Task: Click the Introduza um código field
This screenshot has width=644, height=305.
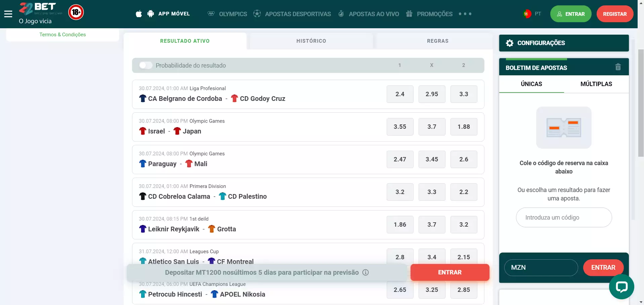Action: pos(563,218)
